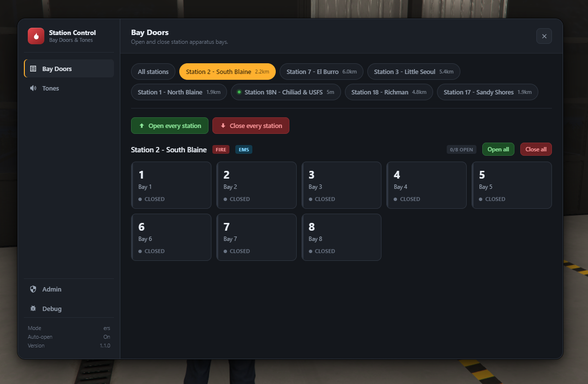The height and width of the screenshot is (384, 588).
Task: Click Close every station button
Action: tap(251, 126)
